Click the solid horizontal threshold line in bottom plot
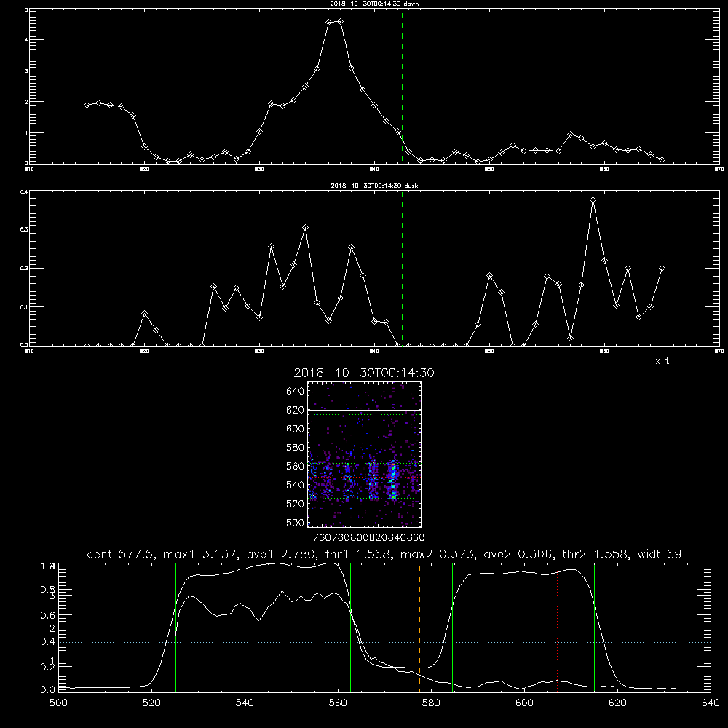 [x=384, y=628]
